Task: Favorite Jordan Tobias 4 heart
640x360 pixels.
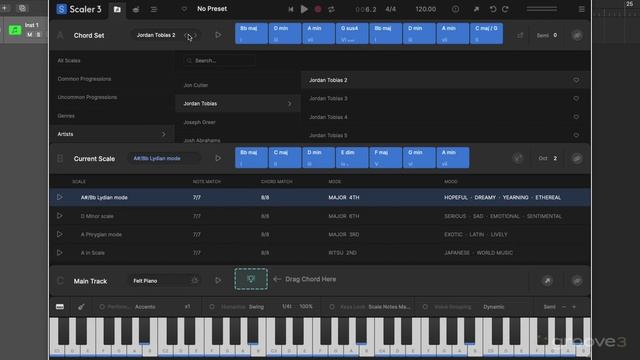Action: 576,117
